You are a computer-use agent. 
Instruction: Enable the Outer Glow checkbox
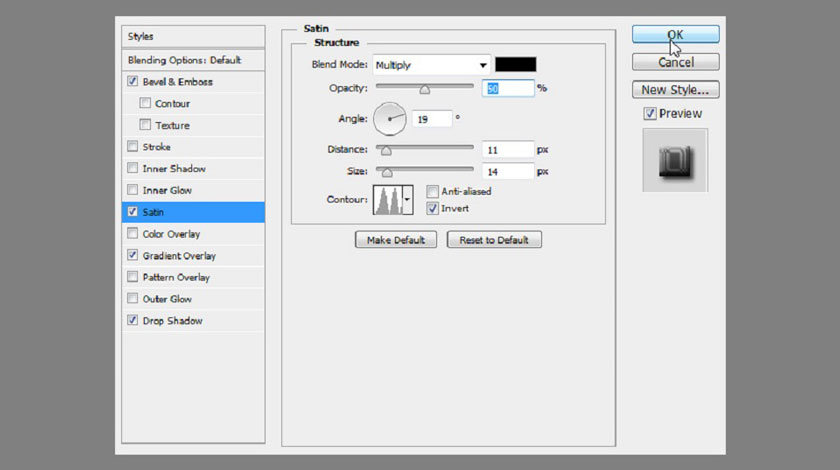132,298
